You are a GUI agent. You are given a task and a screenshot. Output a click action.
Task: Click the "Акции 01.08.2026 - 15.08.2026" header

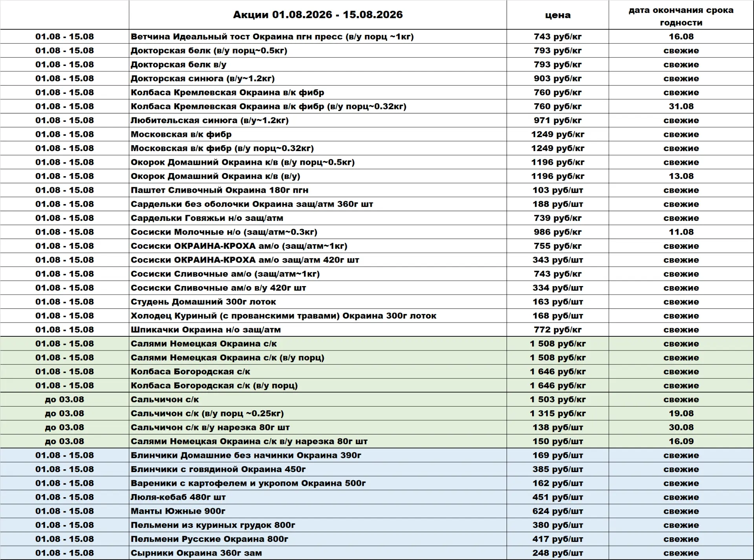318,15
